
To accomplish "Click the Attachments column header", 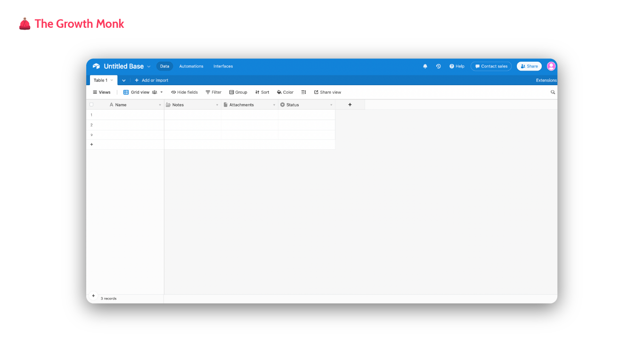I will [x=250, y=105].
